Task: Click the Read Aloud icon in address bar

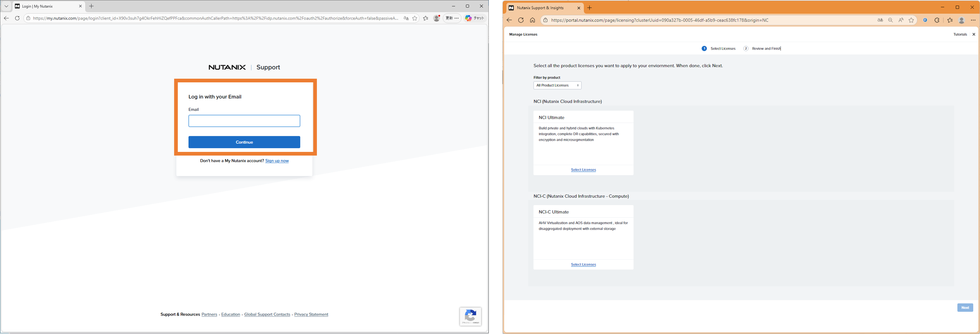Action: pos(900,20)
